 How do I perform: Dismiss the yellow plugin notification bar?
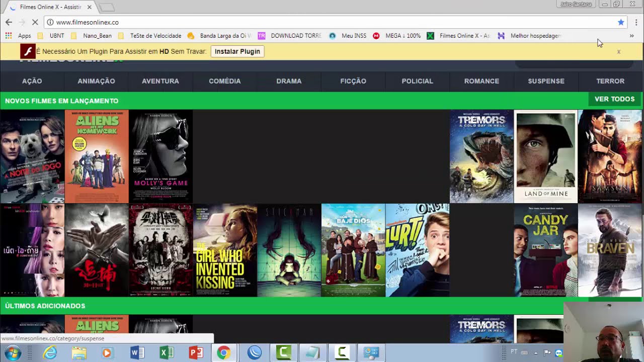(x=619, y=51)
